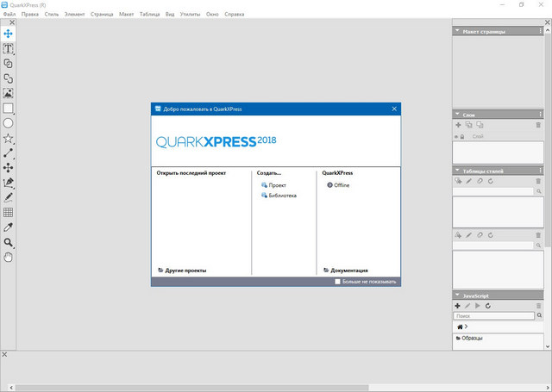Reload scripts with JavaScript refresh icon

[x=488, y=306]
